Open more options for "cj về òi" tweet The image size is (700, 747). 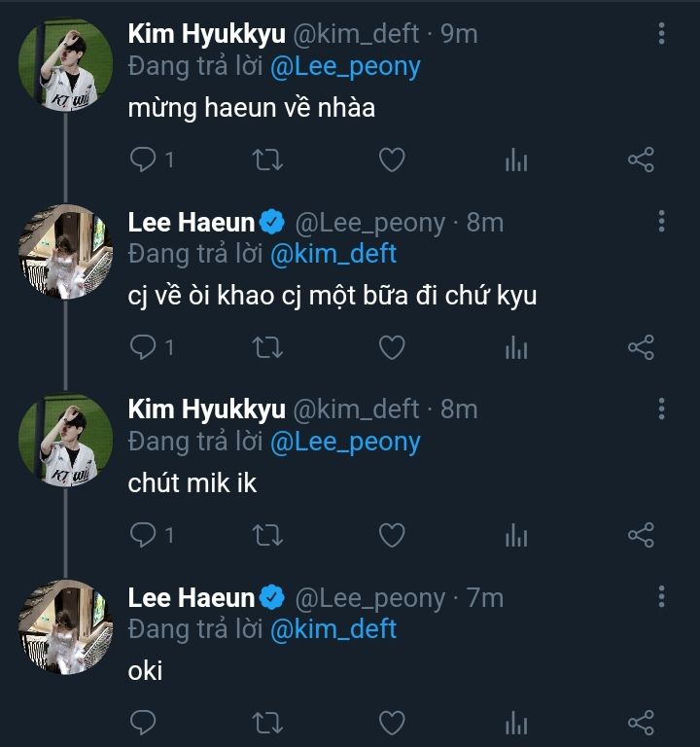(661, 222)
